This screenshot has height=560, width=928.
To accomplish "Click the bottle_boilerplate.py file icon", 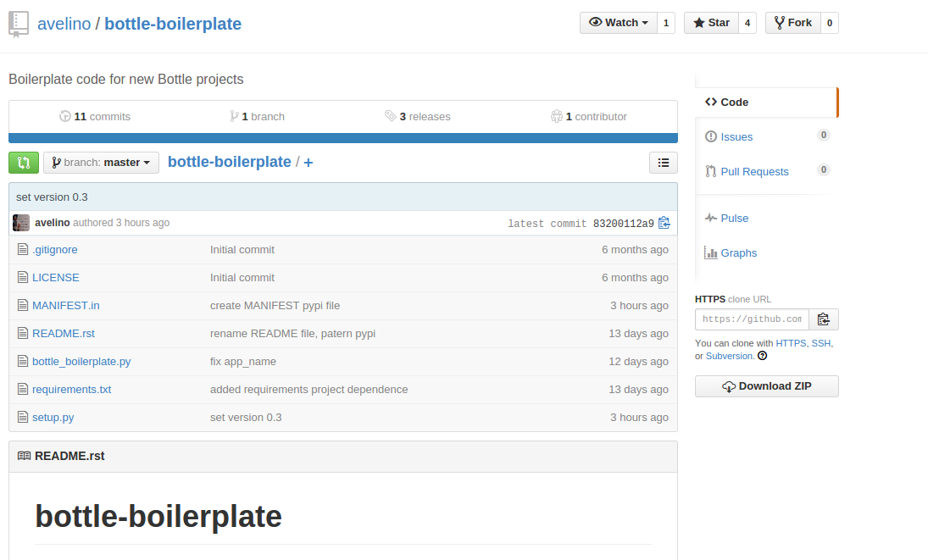I will 23,361.
